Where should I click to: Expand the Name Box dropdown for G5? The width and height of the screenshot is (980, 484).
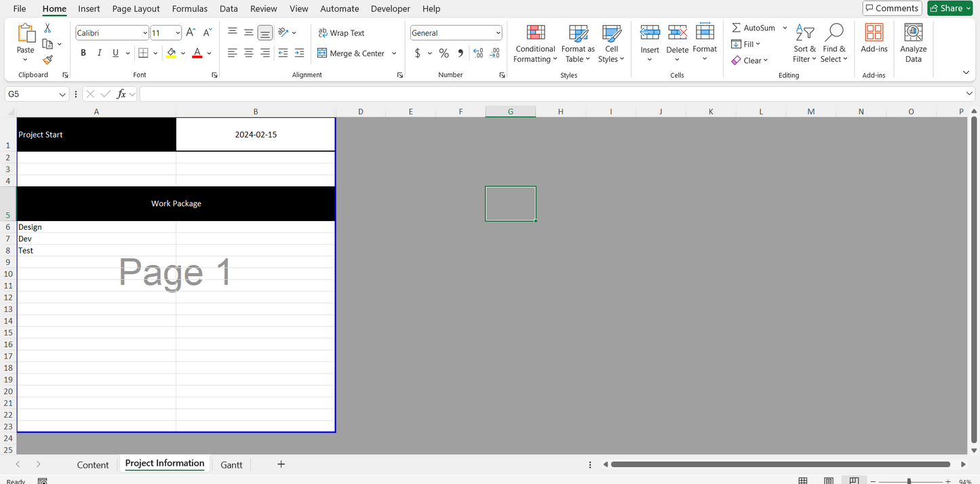point(62,94)
